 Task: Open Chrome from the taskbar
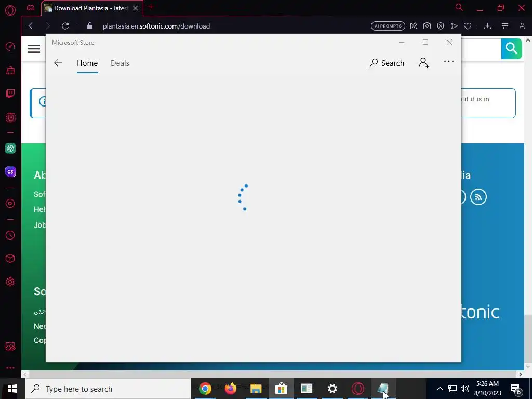point(205,389)
